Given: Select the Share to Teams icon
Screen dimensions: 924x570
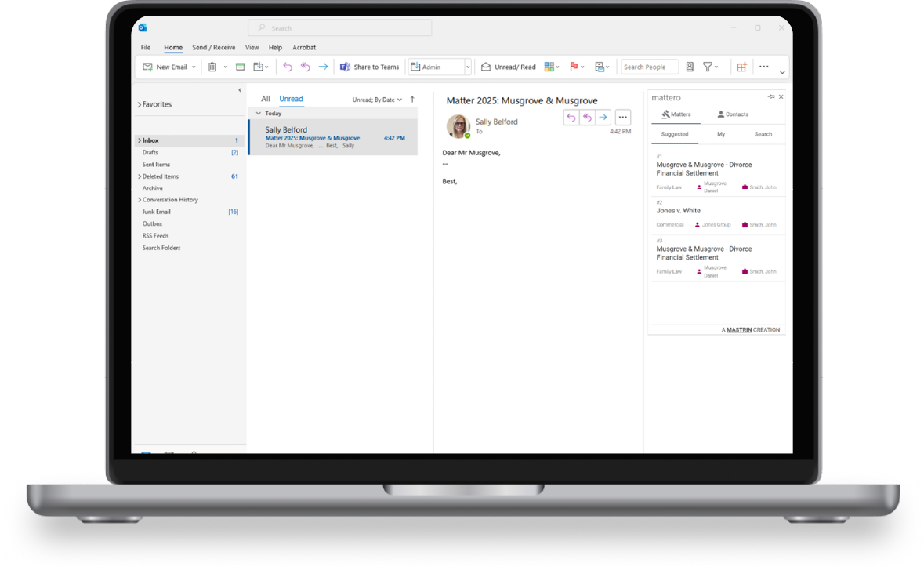Looking at the screenshot, I should coord(346,67).
